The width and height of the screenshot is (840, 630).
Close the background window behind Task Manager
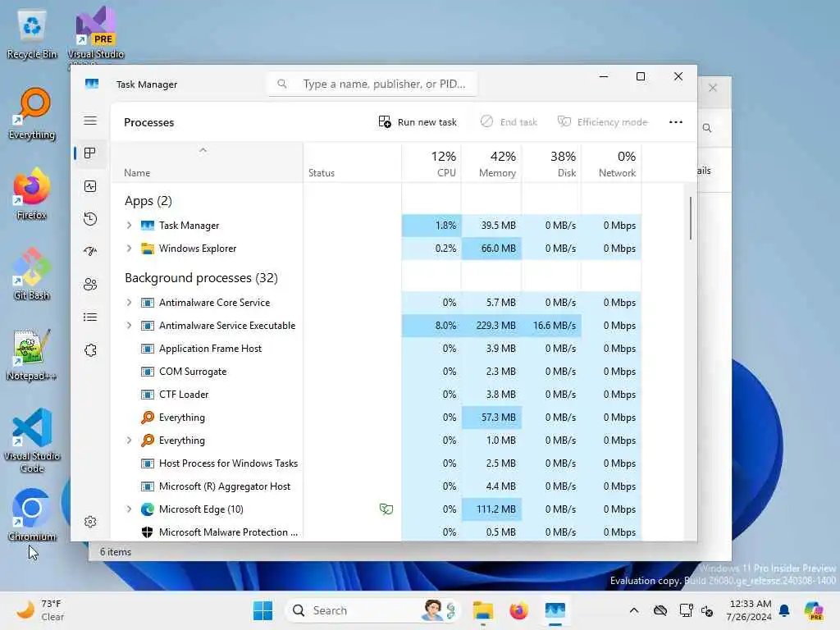click(713, 88)
